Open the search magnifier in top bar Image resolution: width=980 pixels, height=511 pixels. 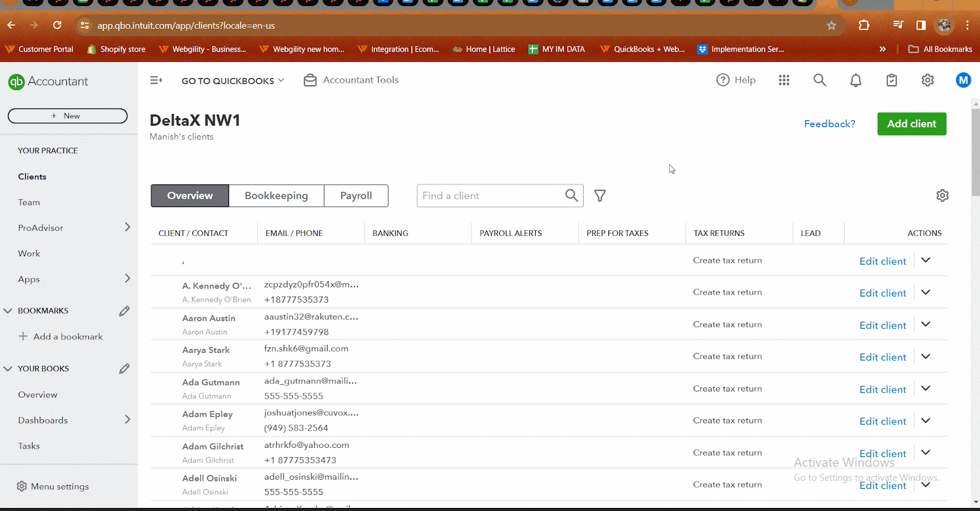[x=820, y=80]
